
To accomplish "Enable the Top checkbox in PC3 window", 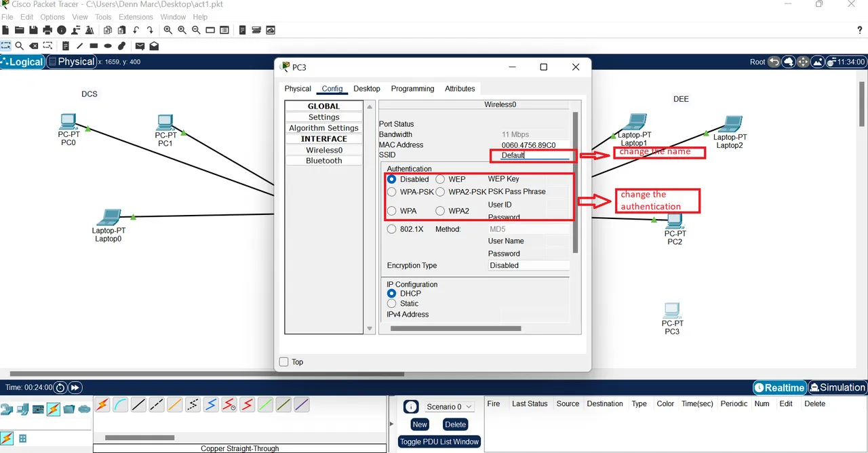I will point(284,362).
